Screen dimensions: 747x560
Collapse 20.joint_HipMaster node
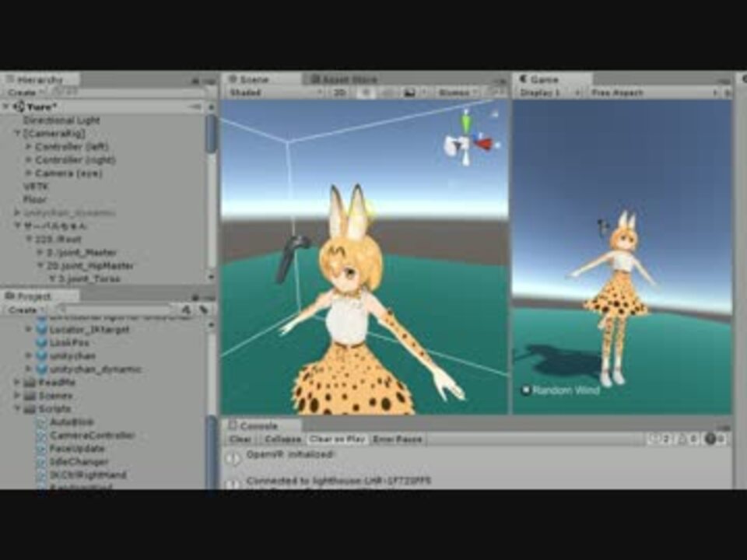point(40,265)
